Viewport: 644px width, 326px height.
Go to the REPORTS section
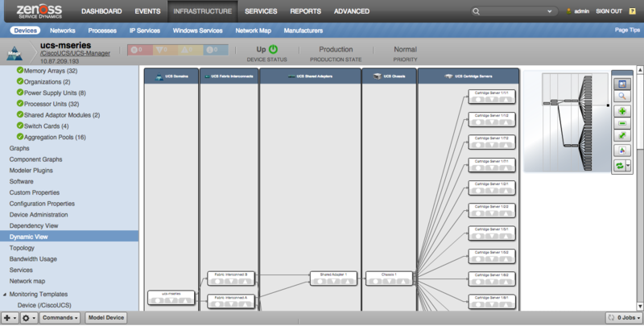click(x=305, y=11)
